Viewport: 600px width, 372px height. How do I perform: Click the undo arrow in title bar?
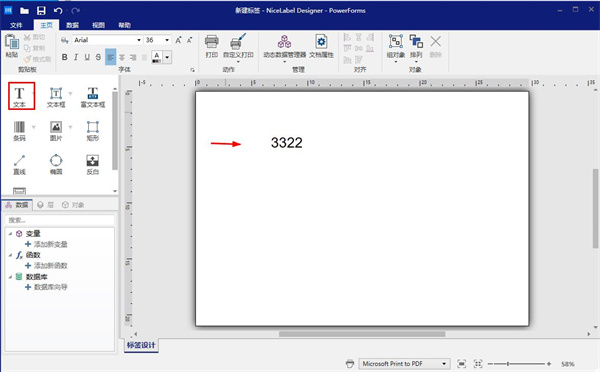(58, 11)
